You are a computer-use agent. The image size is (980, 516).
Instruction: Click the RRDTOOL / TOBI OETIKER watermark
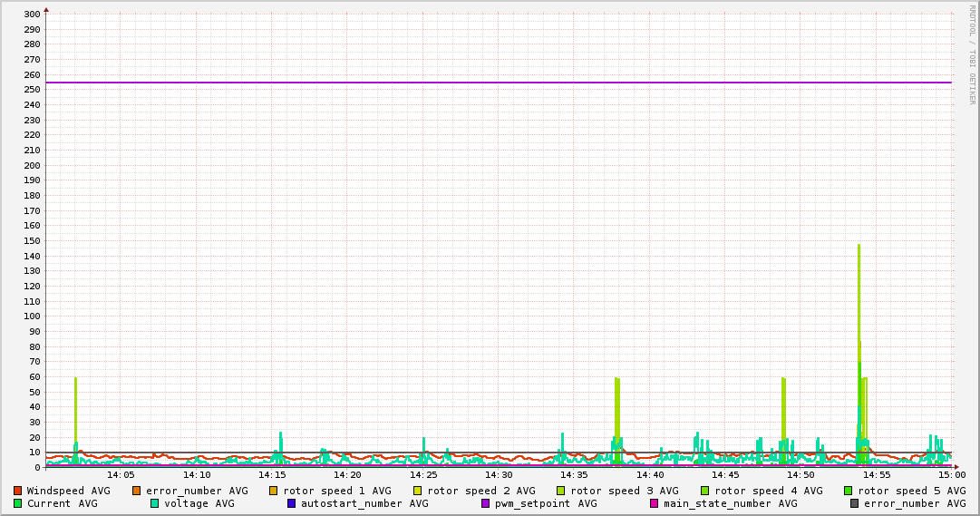972,55
